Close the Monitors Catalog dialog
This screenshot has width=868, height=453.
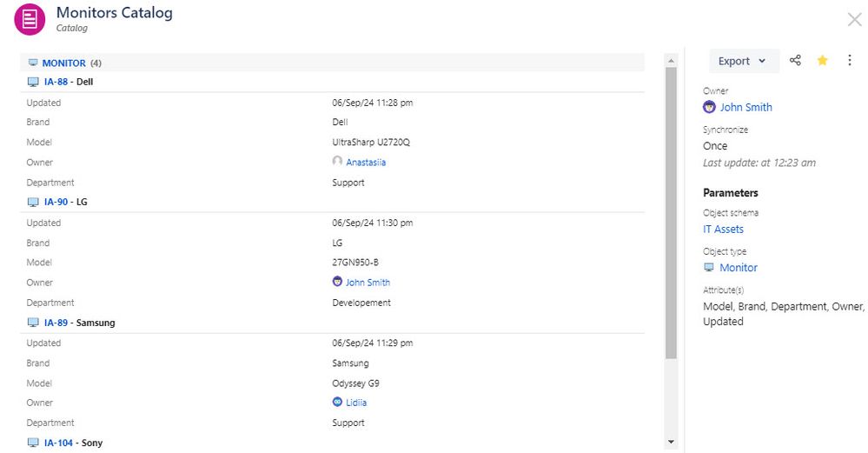click(854, 20)
